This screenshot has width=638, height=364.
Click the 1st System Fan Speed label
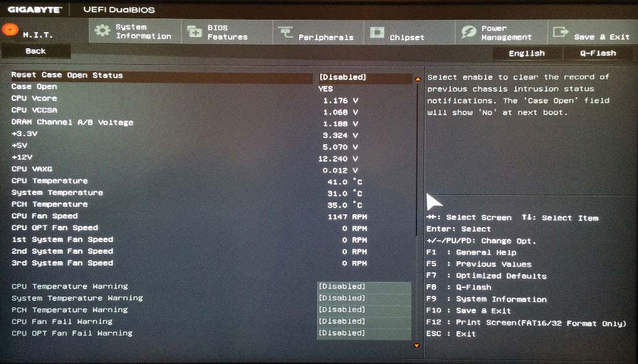tap(63, 240)
